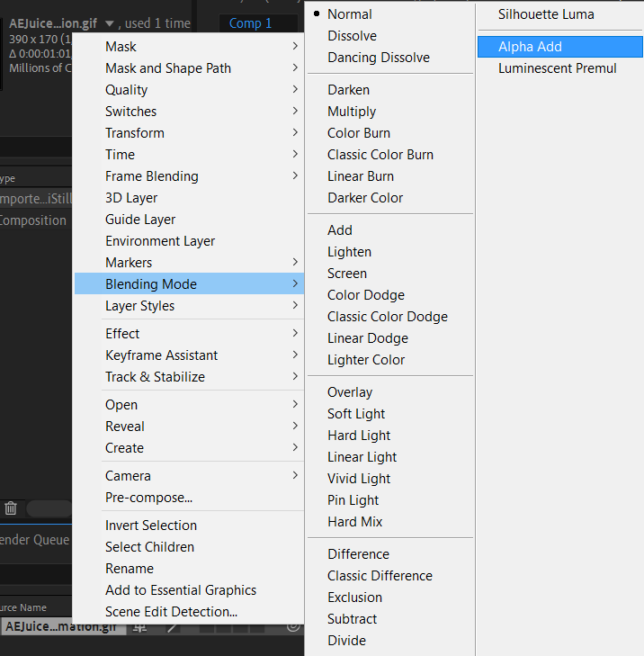Viewport: 644px width, 656px height.
Task: Open the Render Queue tab
Action: (34, 540)
